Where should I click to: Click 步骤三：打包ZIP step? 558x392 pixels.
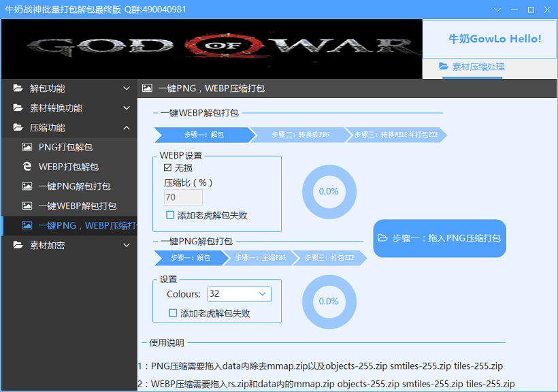(x=329, y=258)
